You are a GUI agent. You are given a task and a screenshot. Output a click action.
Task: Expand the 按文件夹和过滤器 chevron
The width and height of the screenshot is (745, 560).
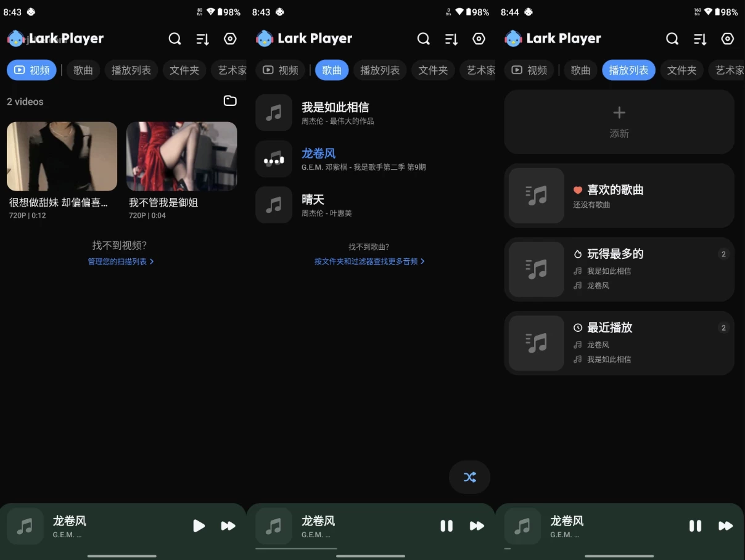click(422, 261)
